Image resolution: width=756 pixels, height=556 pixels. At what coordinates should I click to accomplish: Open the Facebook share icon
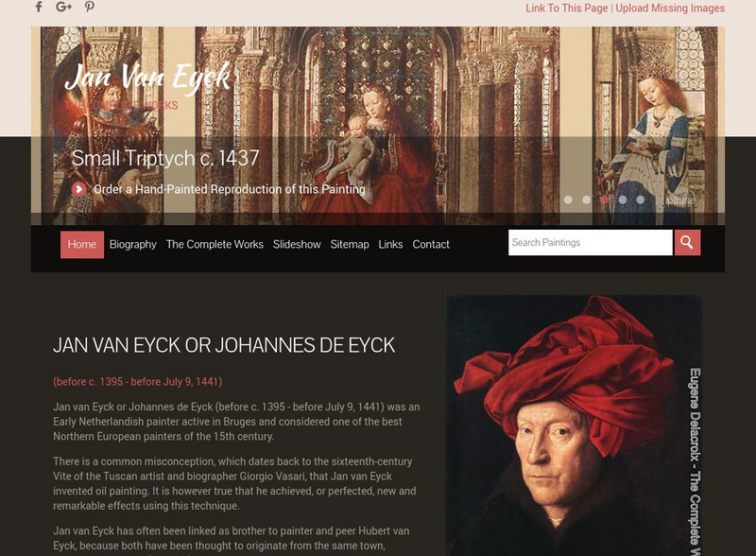(39, 7)
